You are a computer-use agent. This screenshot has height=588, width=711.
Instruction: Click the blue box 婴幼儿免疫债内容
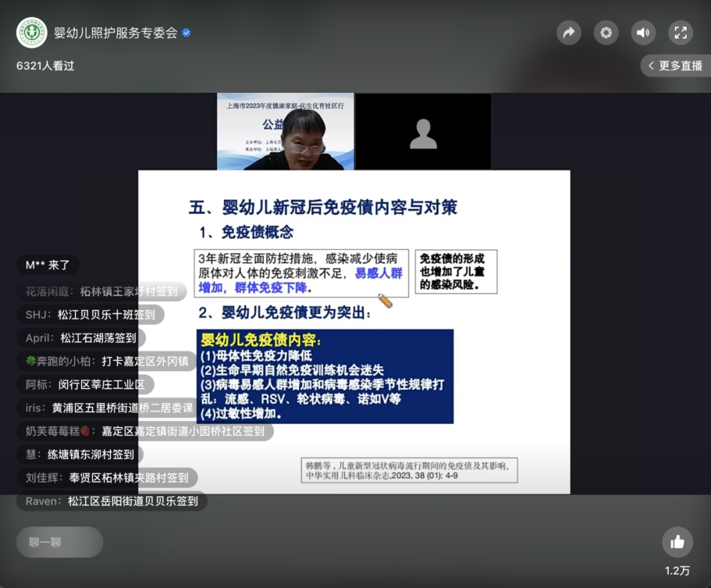(325, 376)
